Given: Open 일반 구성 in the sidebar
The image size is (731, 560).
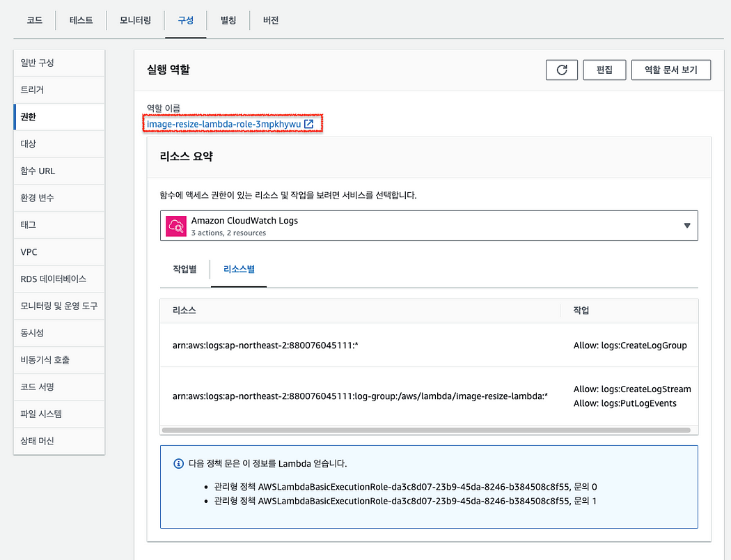Looking at the screenshot, I should click(59, 63).
